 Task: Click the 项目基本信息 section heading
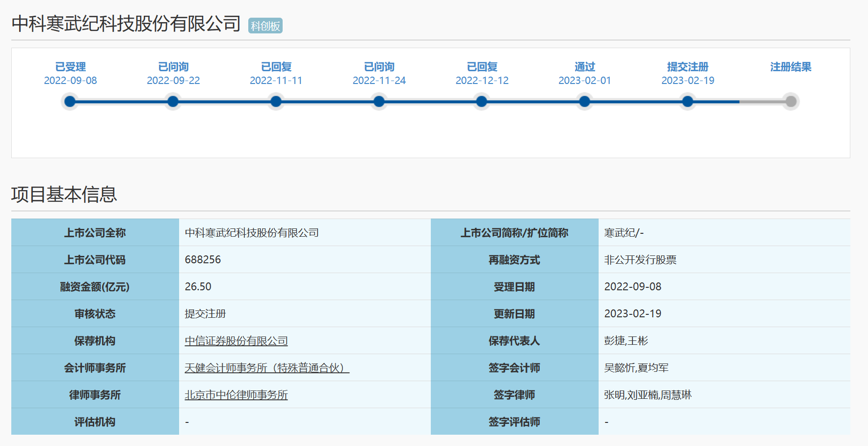(x=64, y=195)
